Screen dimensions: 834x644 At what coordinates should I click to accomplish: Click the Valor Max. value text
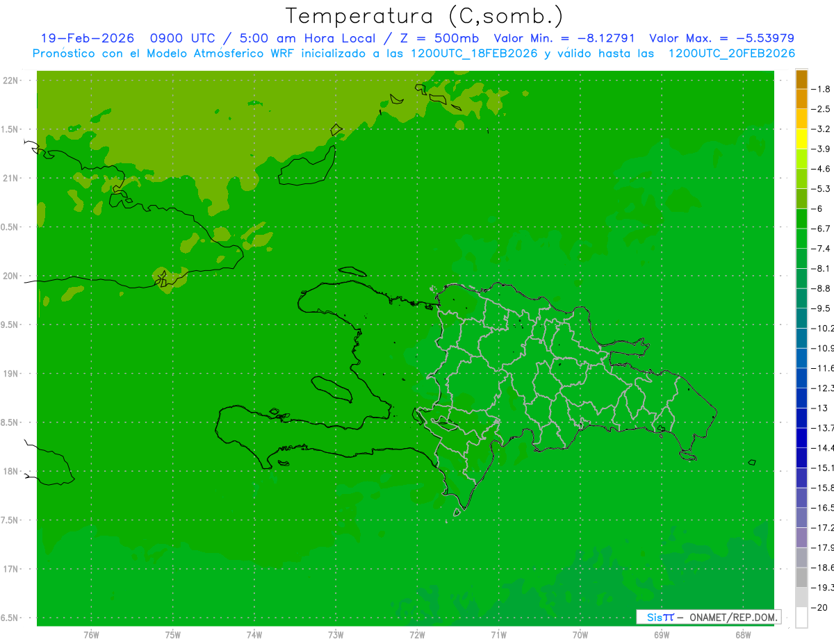721,38
